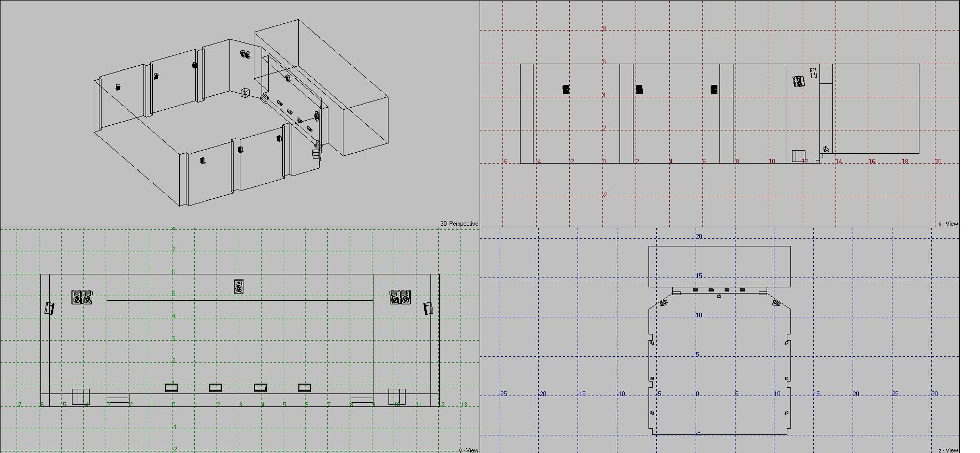Image resolution: width=980 pixels, height=453 pixels.
Task: Click axis label -25 in z-View
Action: pos(502,394)
